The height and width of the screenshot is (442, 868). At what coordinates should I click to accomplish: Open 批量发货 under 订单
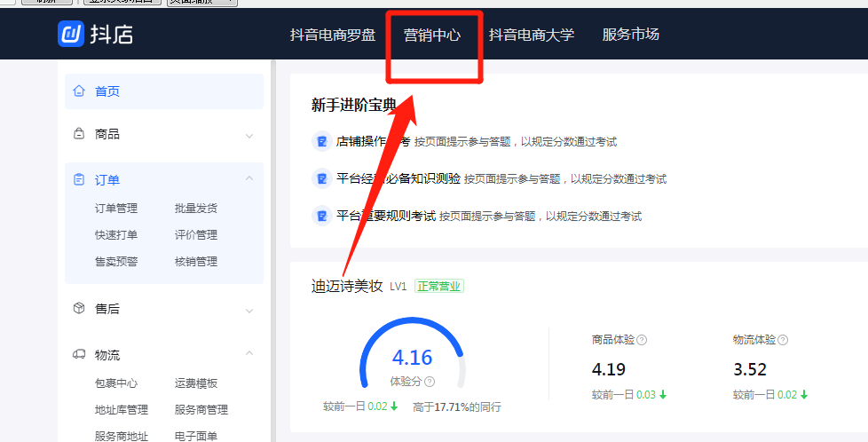(196, 209)
